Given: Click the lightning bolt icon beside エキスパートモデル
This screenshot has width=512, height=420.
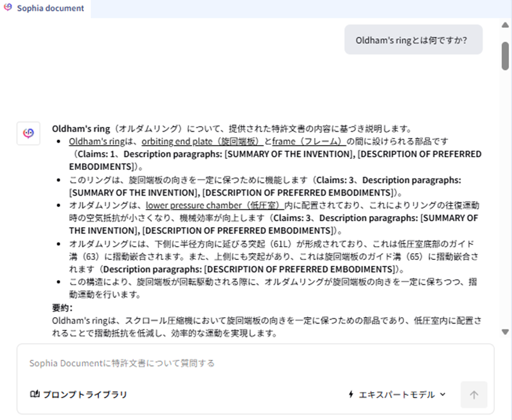Looking at the screenshot, I should (351, 395).
